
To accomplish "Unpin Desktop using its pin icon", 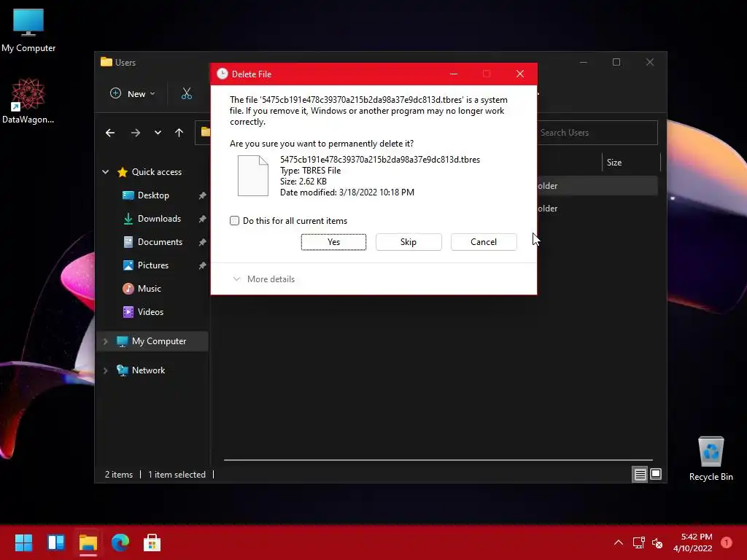I will (202, 195).
